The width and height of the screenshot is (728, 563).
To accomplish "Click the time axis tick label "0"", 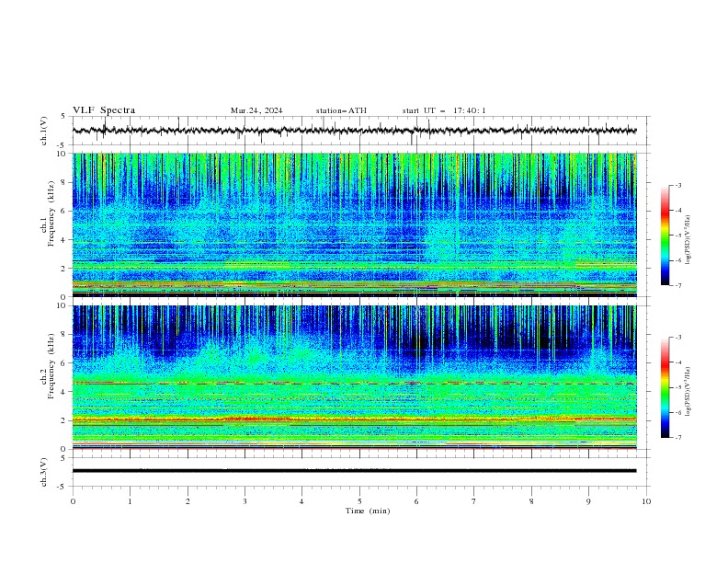I will click(73, 501).
